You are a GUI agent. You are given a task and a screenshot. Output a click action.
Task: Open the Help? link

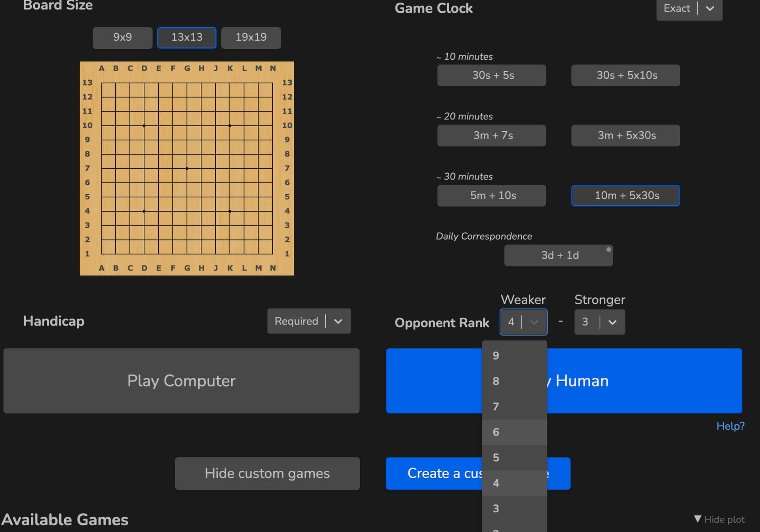[730, 426]
